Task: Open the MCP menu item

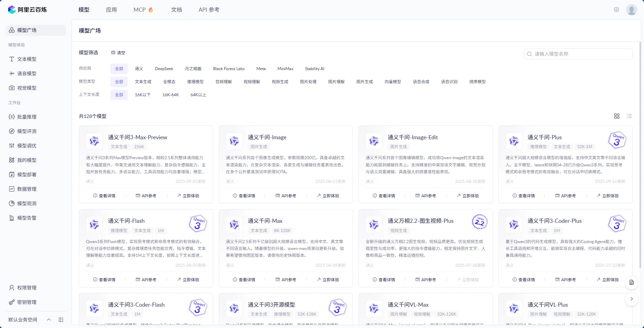Action: click(x=143, y=10)
